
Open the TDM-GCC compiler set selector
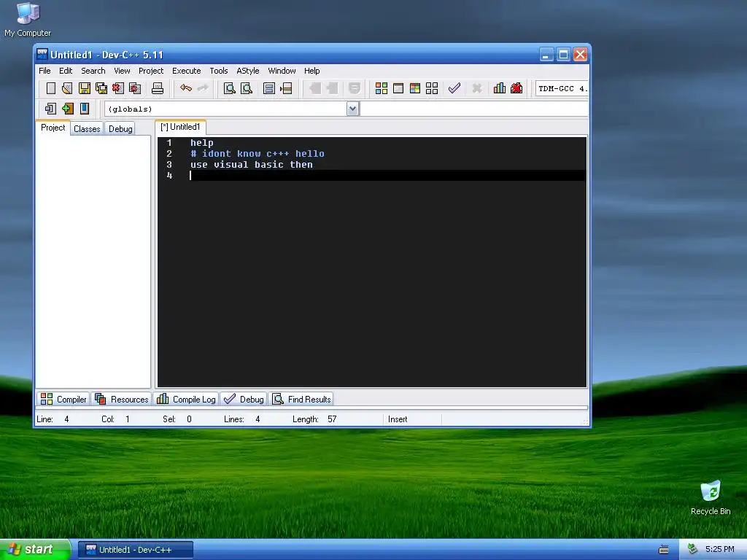coord(562,88)
